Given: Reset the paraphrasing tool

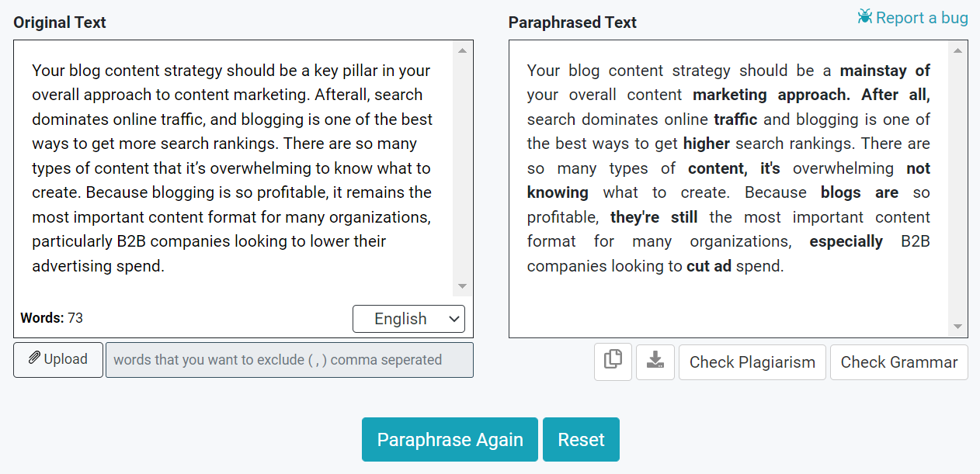Looking at the screenshot, I should [x=581, y=440].
